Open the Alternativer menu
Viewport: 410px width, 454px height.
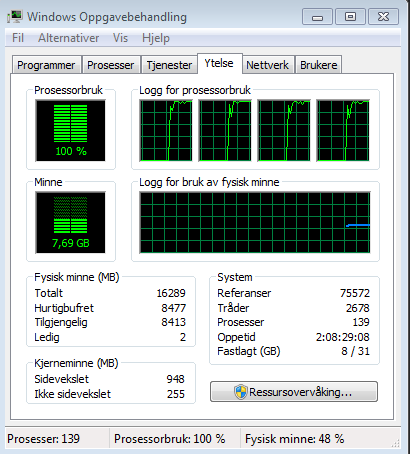pyautogui.click(x=68, y=38)
